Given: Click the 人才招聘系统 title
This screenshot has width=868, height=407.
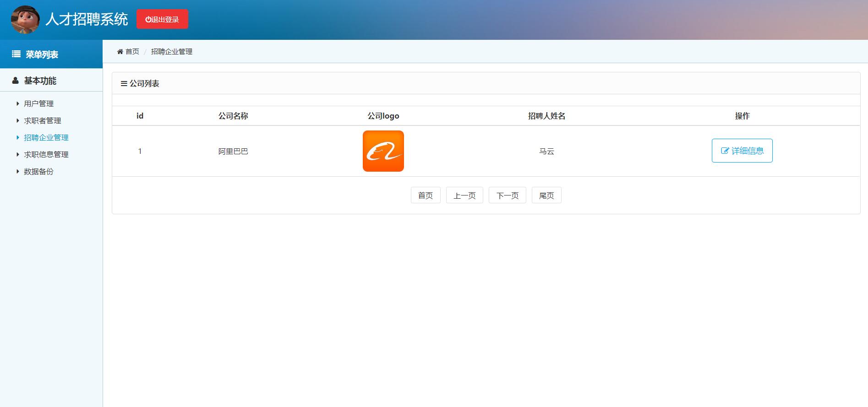Looking at the screenshot, I should tap(87, 19).
